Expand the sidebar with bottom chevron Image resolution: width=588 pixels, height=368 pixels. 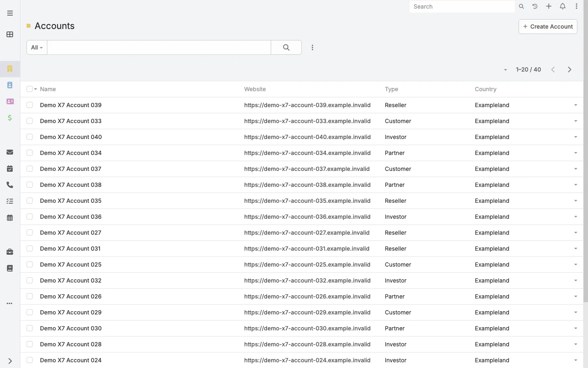(x=10, y=361)
